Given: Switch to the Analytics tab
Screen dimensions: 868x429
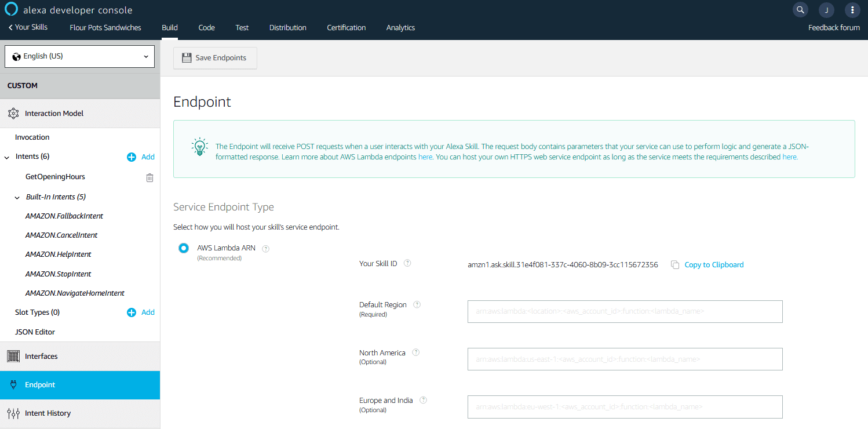Looking at the screenshot, I should pyautogui.click(x=401, y=27).
